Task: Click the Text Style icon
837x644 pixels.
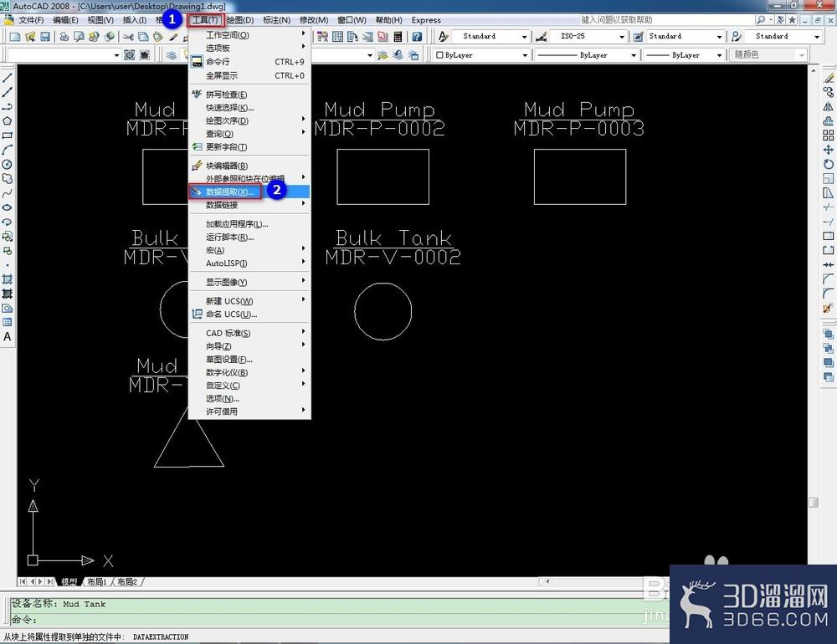Action: coord(443,36)
